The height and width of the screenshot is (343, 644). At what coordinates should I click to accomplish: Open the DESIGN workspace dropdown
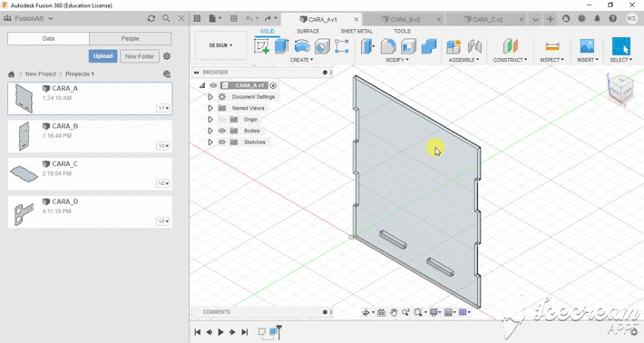pyautogui.click(x=221, y=45)
